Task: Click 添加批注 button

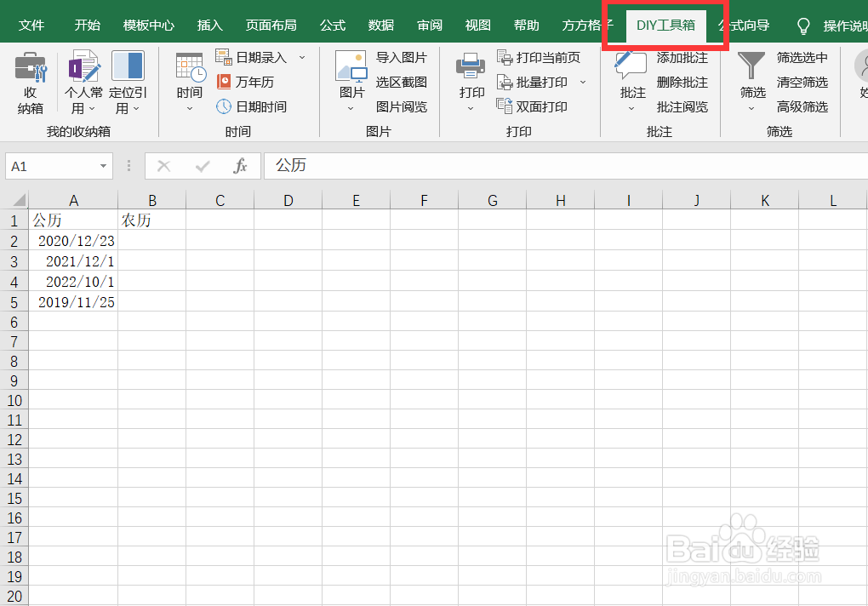Action: [x=682, y=58]
